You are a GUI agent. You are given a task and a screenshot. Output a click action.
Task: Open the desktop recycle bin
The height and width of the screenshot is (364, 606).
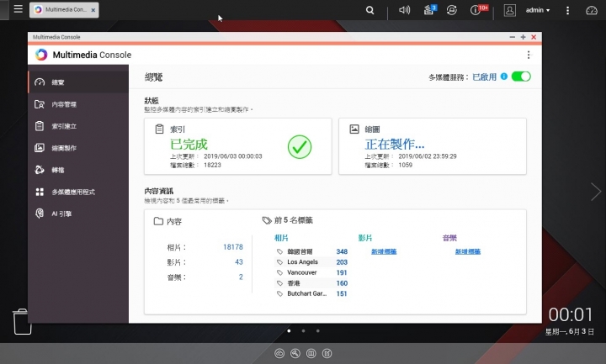(22, 321)
